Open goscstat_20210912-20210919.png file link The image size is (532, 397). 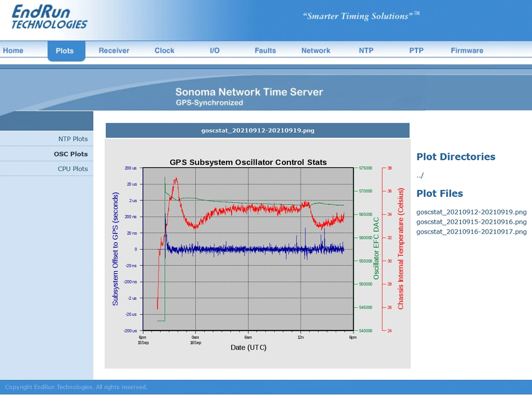[x=471, y=212]
